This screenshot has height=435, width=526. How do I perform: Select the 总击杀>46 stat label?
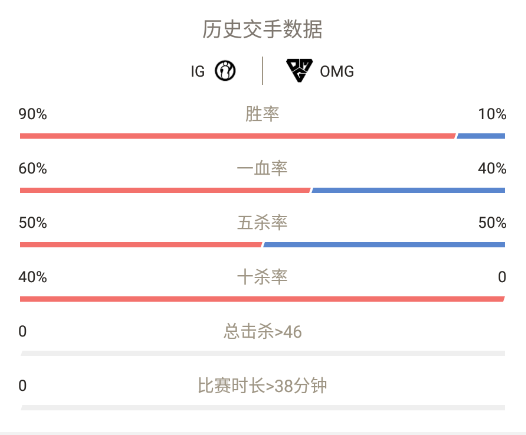263,332
